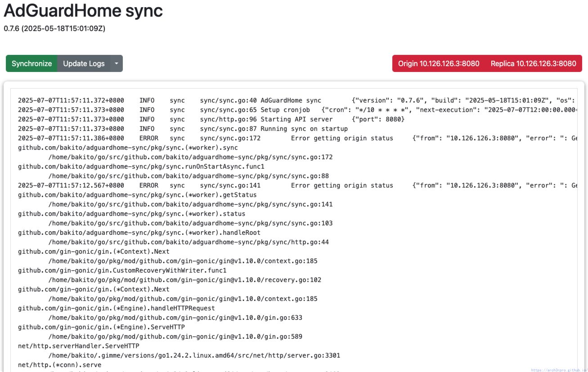
Task: Click the stack line '(*worker).handleRoot'
Action: point(139,233)
